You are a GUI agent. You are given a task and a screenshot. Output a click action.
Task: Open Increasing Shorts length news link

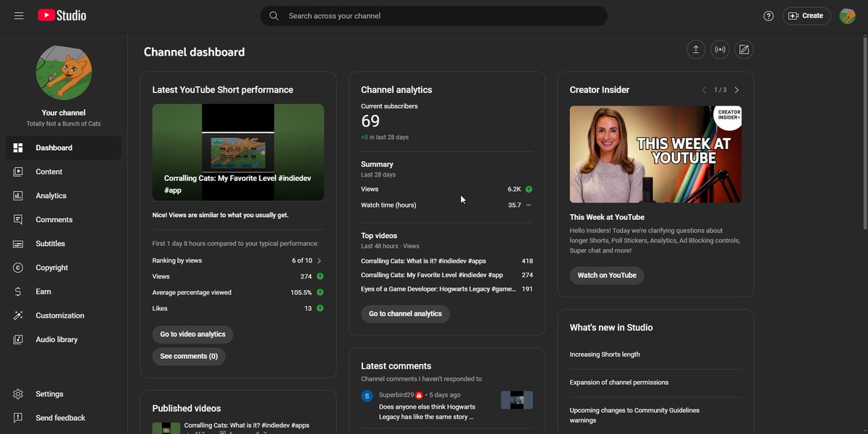[605, 354]
